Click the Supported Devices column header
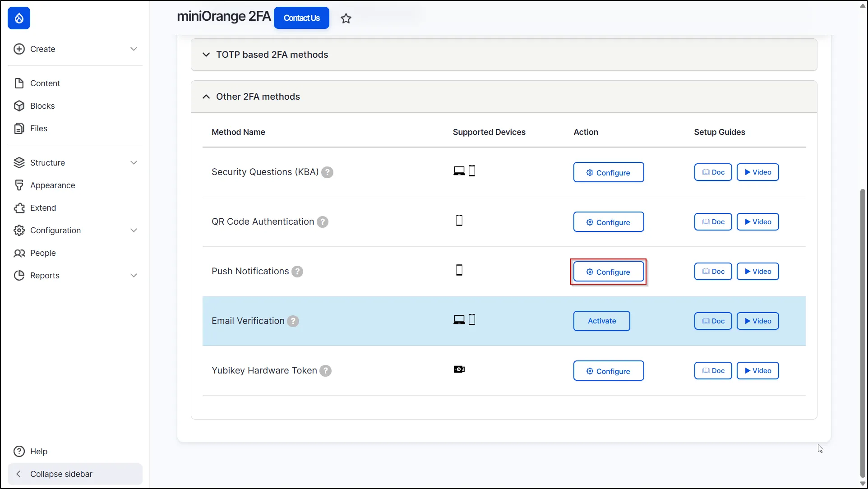 (x=489, y=132)
